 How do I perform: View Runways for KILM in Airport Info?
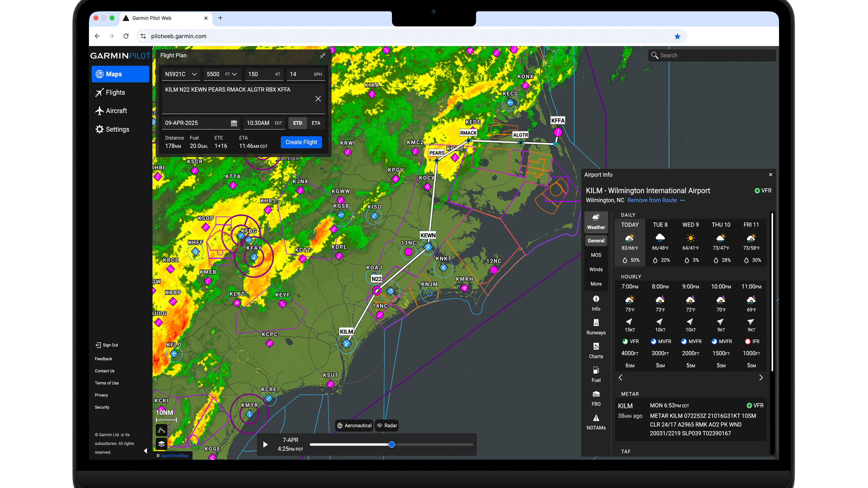coord(596,327)
